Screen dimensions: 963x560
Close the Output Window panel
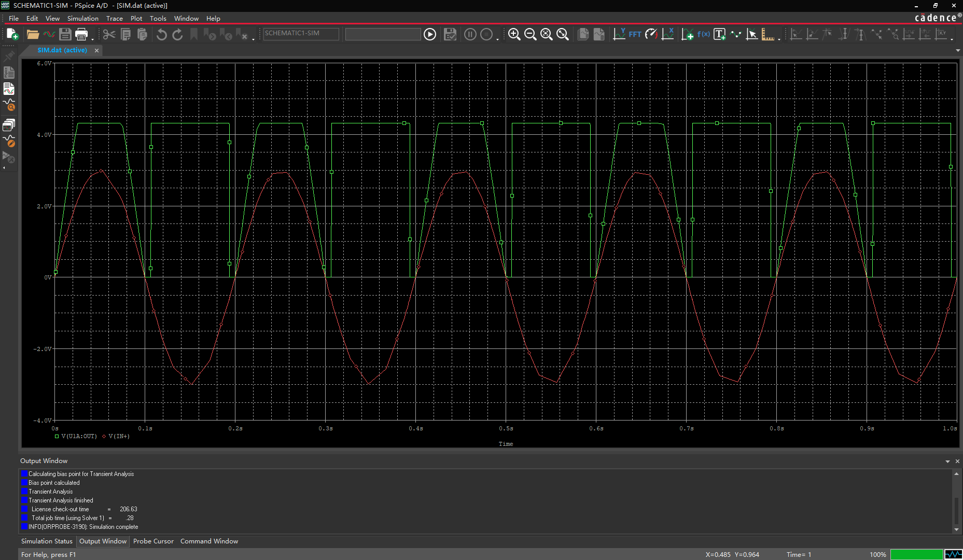(957, 461)
